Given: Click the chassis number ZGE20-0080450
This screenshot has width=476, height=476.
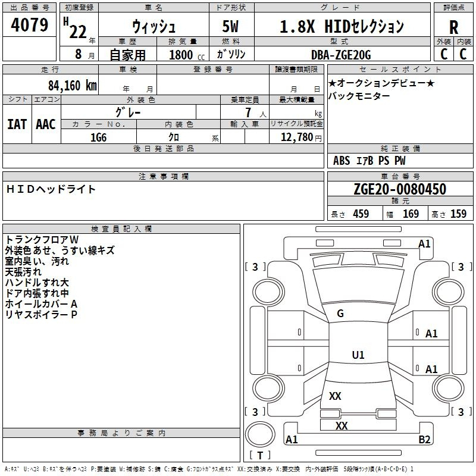Looking at the screenshot, I should 399,190.
